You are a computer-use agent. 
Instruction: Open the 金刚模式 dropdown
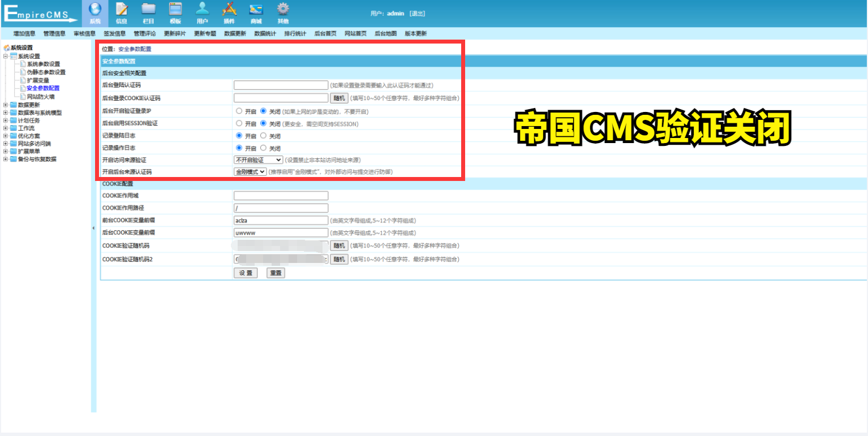click(x=250, y=171)
